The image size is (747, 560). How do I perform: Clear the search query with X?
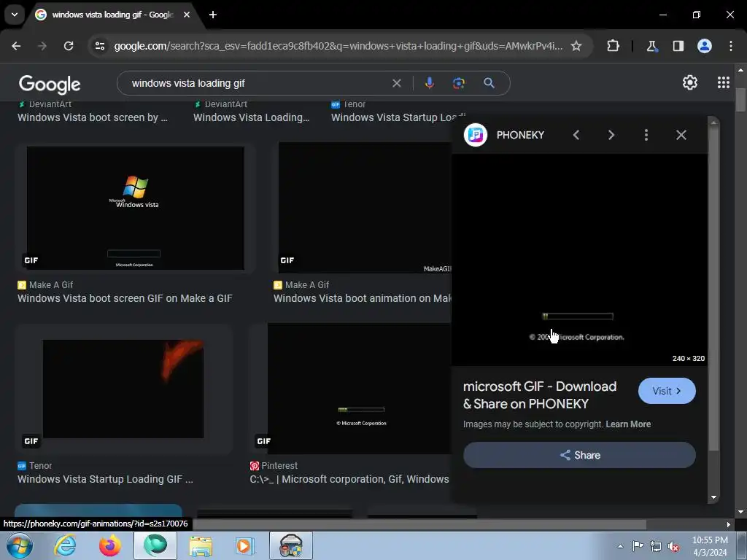tap(396, 83)
